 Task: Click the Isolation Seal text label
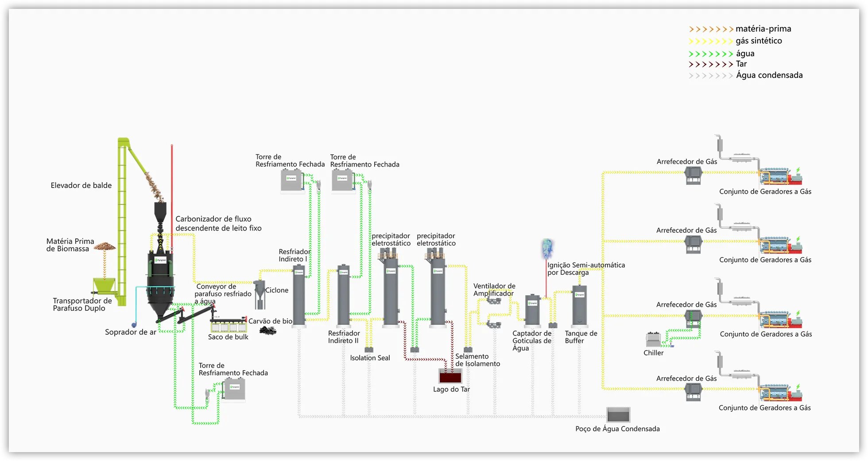click(370, 358)
